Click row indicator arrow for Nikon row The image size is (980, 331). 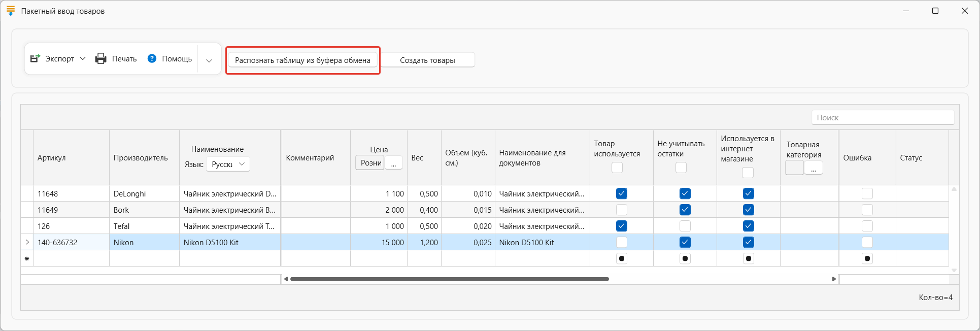[x=27, y=242]
